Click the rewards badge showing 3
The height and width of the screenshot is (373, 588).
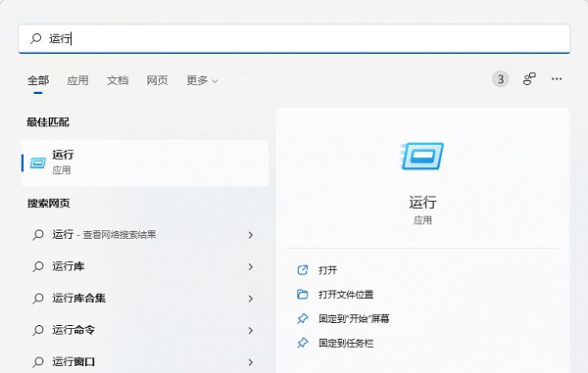tap(500, 79)
